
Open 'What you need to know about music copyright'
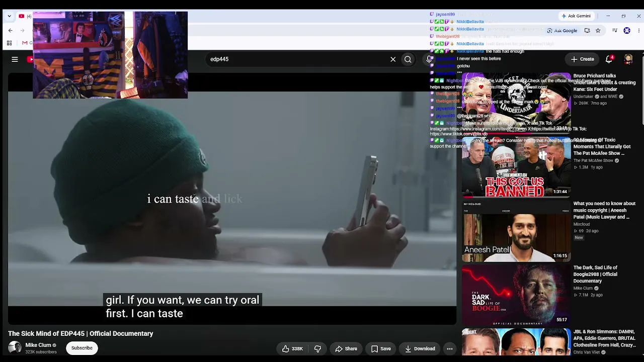(x=604, y=210)
